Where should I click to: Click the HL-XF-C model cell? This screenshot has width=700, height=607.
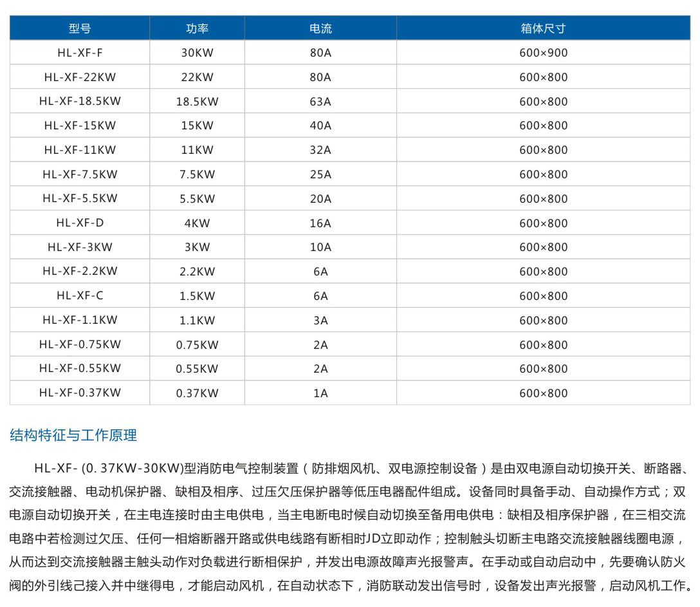tap(80, 295)
